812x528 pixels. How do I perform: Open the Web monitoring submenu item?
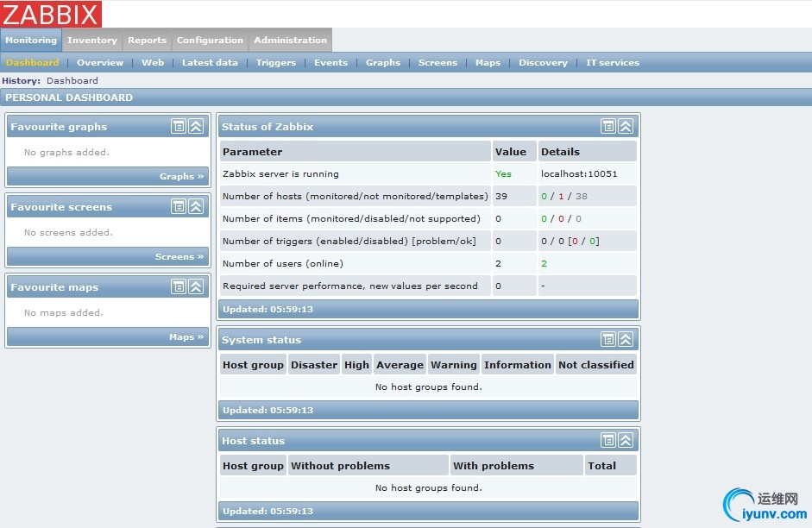pyautogui.click(x=153, y=63)
